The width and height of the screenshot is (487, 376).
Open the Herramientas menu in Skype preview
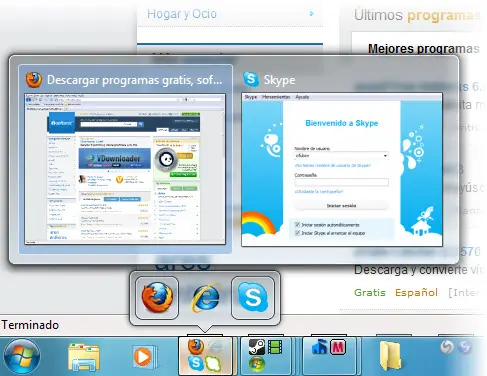pyautogui.click(x=276, y=97)
